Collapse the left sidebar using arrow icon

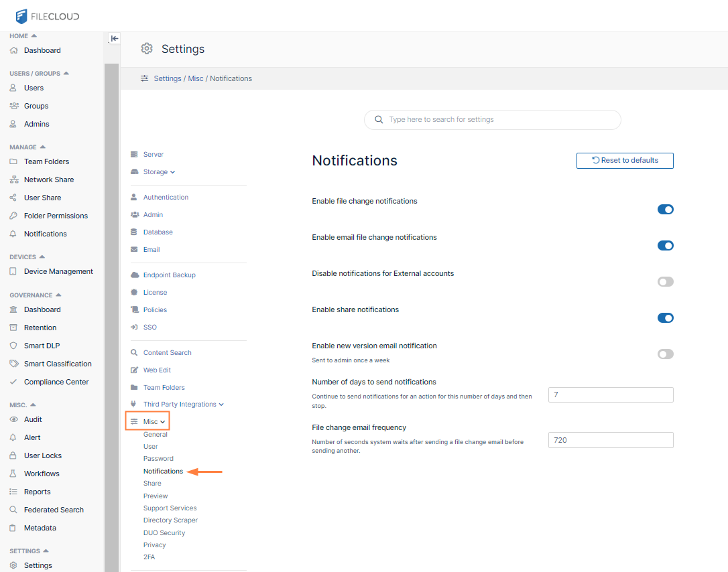point(115,39)
